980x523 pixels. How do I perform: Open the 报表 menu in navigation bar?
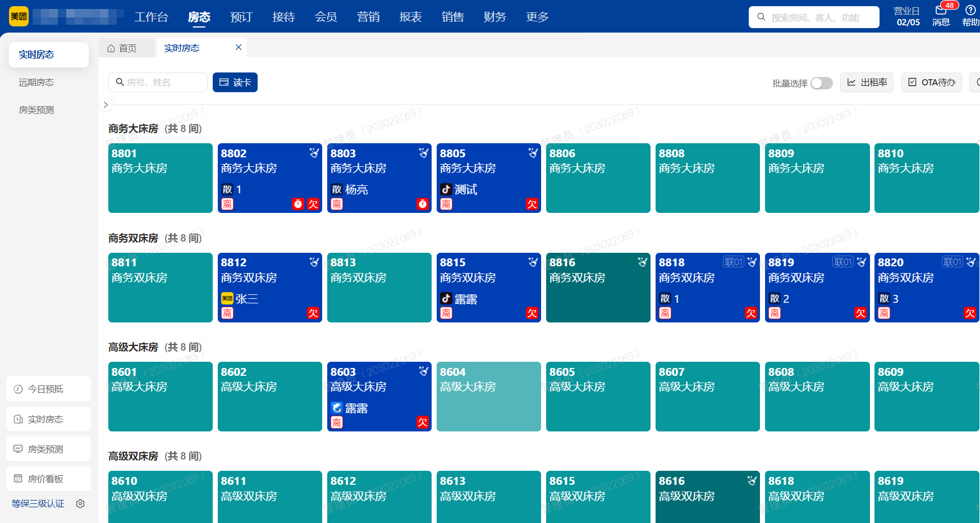(x=410, y=17)
